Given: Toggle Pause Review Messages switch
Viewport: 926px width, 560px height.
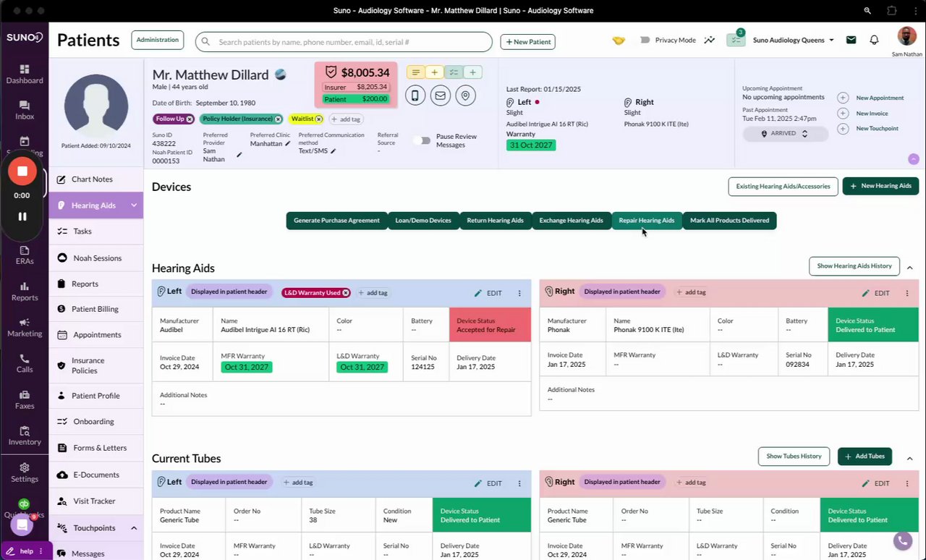Looking at the screenshot, I should (x=422, y=140).
